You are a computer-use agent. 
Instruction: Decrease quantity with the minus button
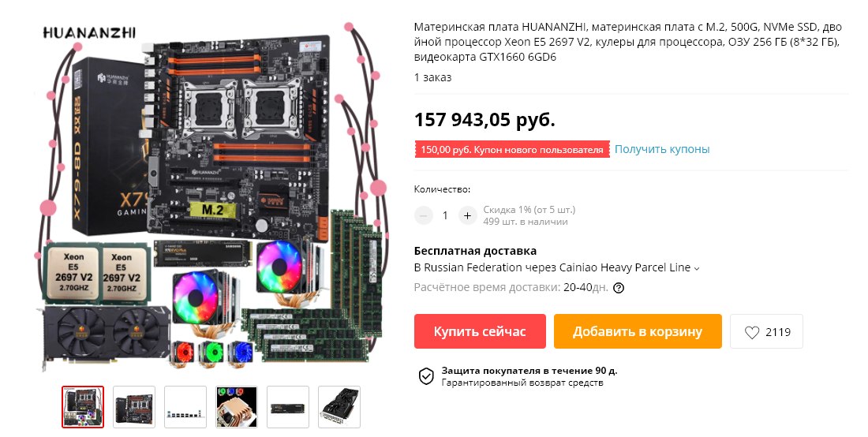point(424,215)
